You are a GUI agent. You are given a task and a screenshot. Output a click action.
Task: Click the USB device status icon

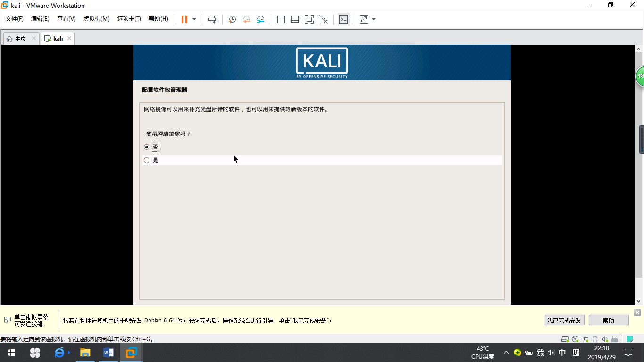click(615, 339)
